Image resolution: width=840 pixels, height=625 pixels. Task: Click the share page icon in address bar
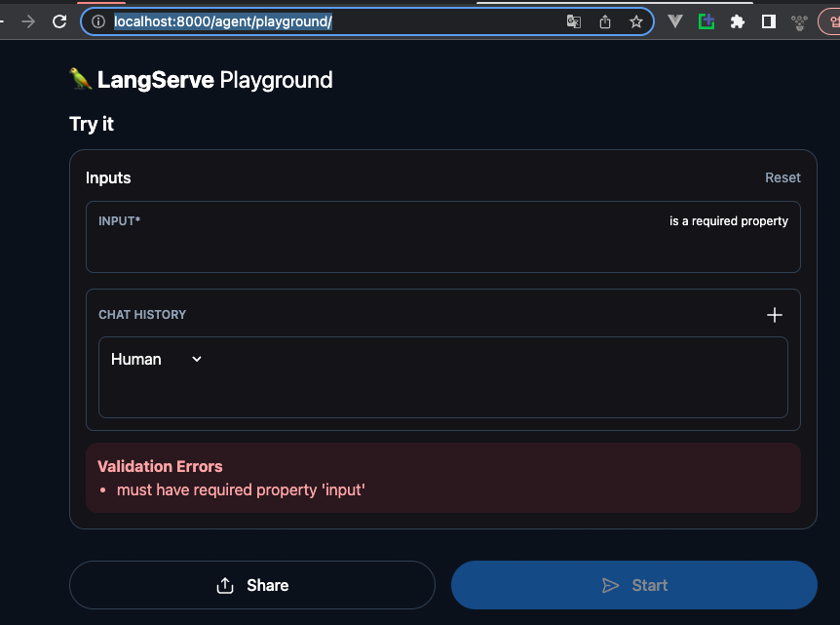coord(605,21)
